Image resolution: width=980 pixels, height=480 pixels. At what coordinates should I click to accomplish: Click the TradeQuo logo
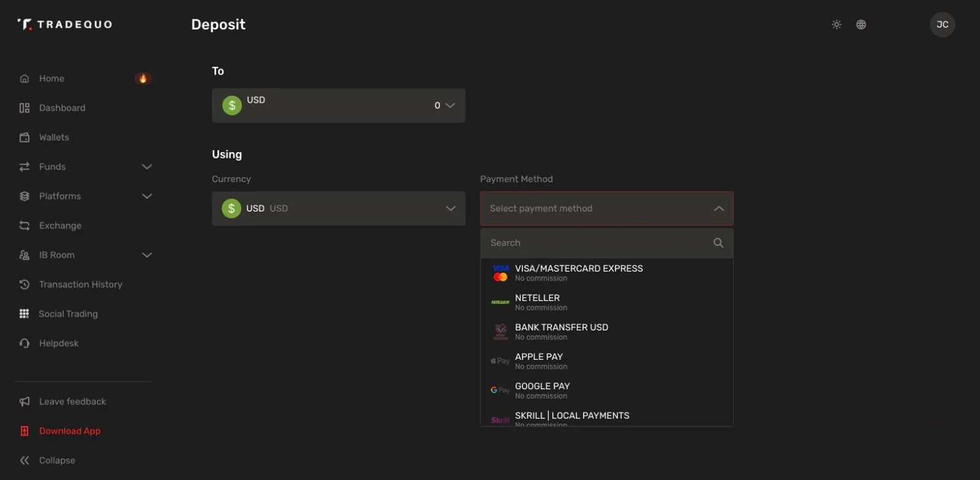[64, 25]
